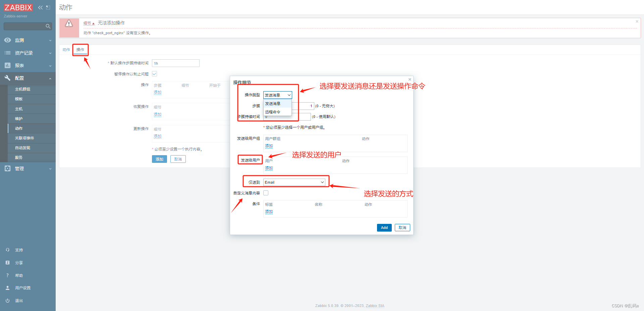Click the Share Z icon

coord(7,263)
